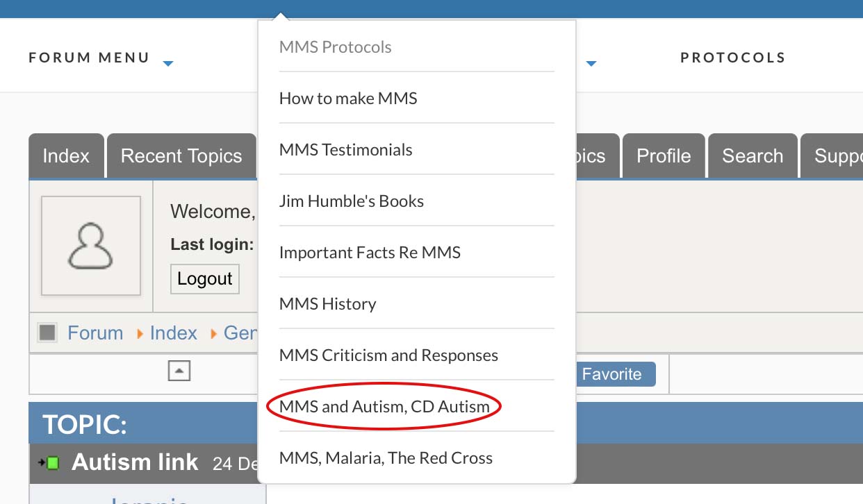Click the user avatar placeholder icon
This screenshot has width=863, height=504.
tap(91, 246)
